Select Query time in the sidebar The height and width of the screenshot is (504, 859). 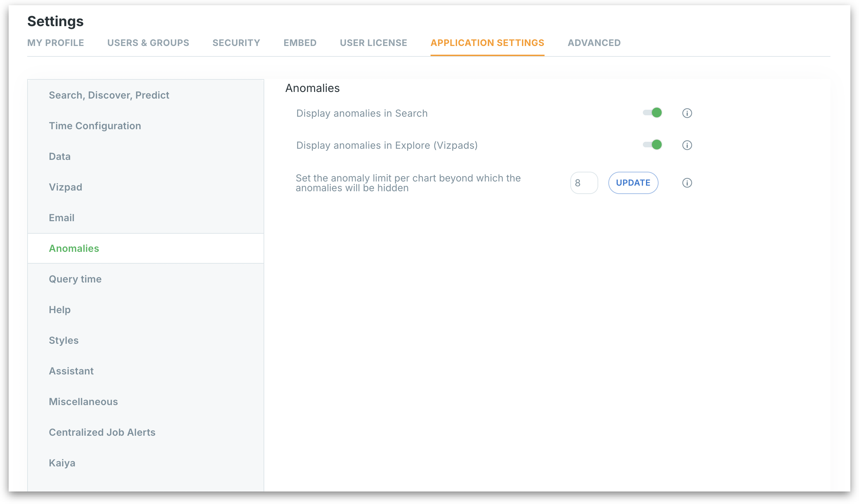tap(75, 279)
